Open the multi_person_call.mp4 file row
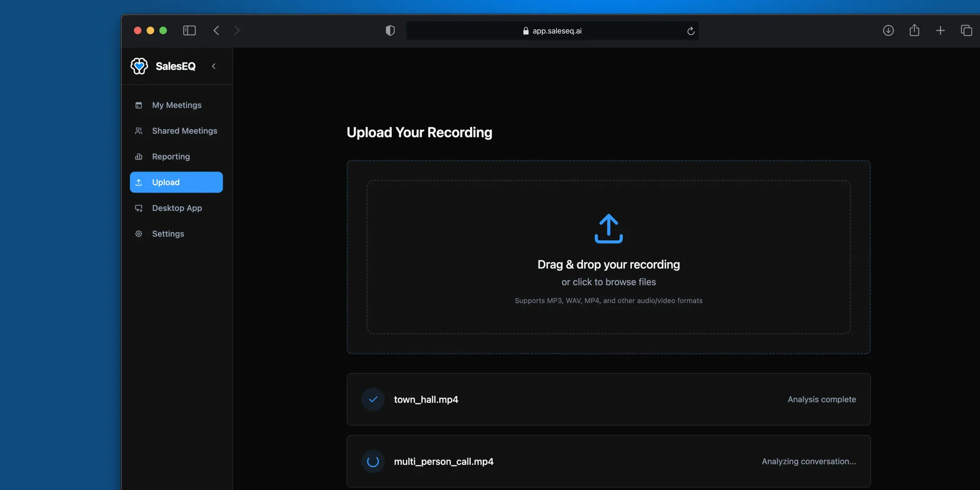This screenshot has height=490, width=980. click(608, 461)
